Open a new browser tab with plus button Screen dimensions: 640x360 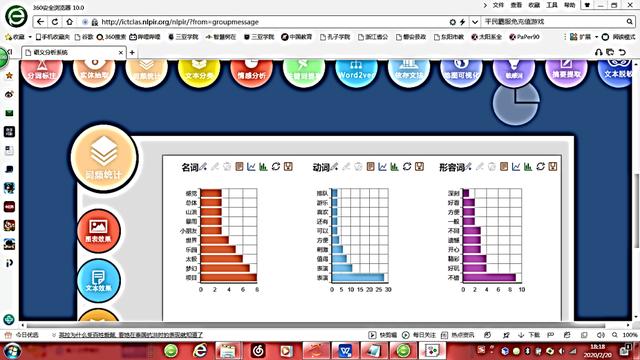point(132,53)
